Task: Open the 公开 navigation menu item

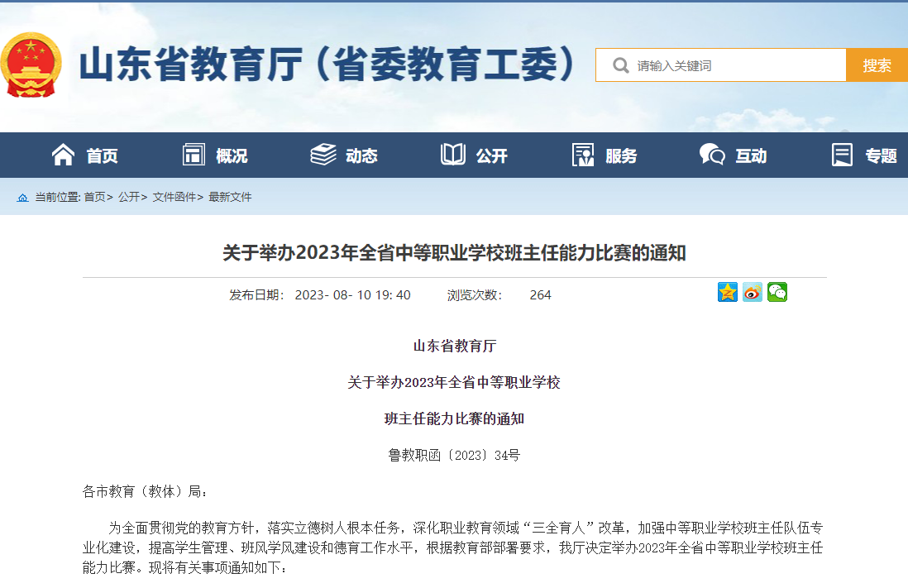Action: point(491,155)
